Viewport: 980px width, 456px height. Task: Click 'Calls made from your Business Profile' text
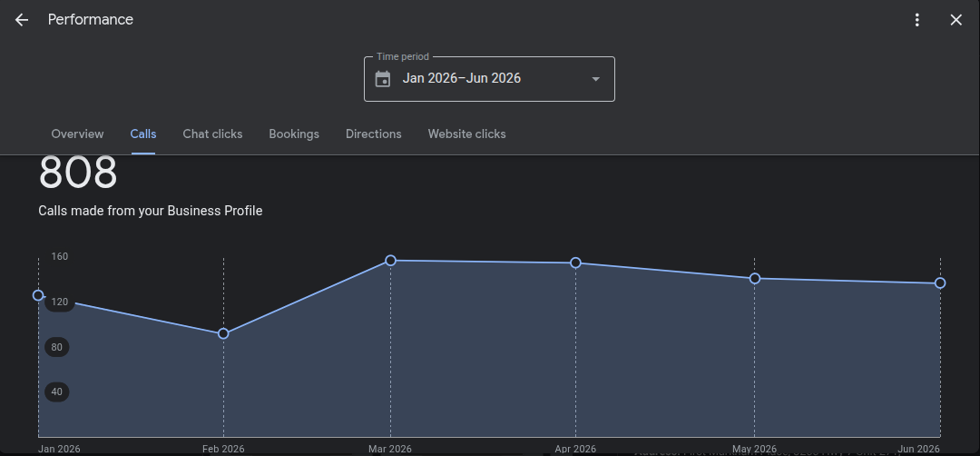coord(151,211)
